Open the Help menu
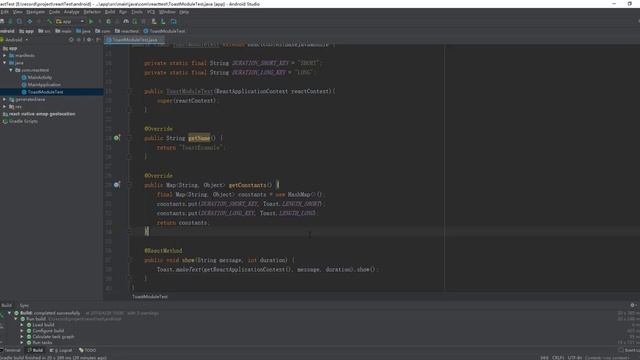 (184, 12)
